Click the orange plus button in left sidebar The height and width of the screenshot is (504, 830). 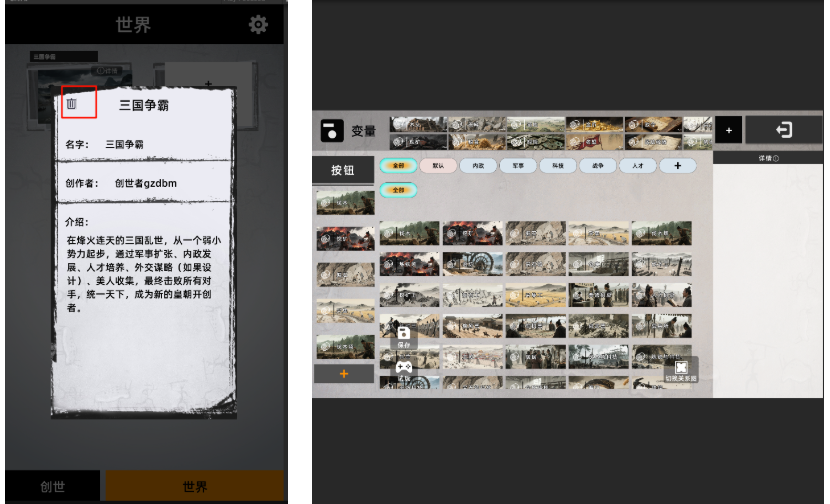(x=343, y=373)
